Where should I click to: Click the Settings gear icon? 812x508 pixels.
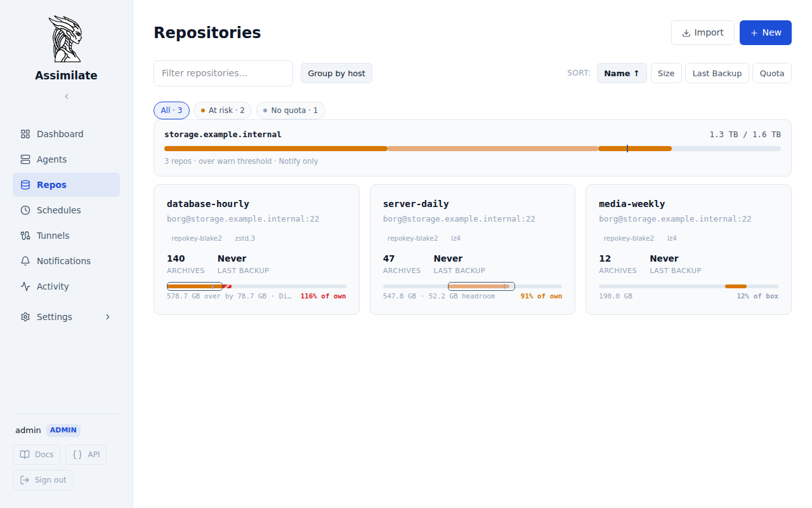click(x=25, y=317)
